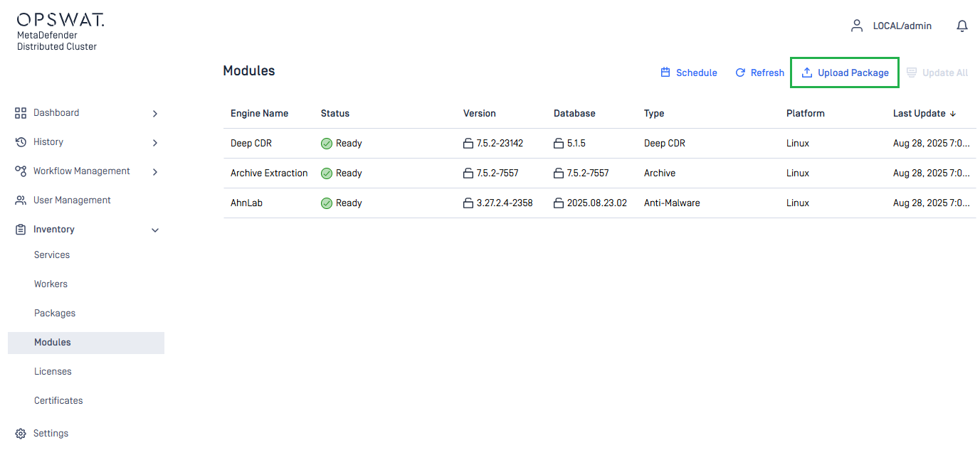Expand the Workflow Management chevron
This screenshot has height=455, width=980.
tap(155, 172)
